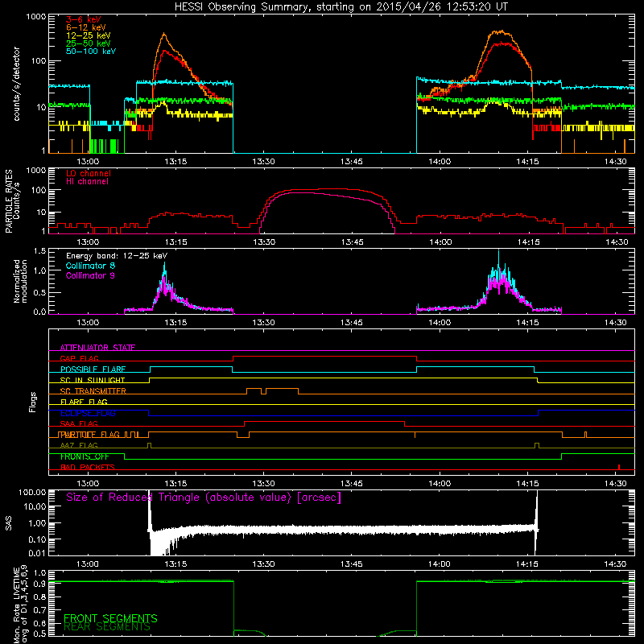Image resolution: width=644 pixels, height=644 pixels.
Task: Click the 13:30 tick label under counts plot
Action: point(263,162)
